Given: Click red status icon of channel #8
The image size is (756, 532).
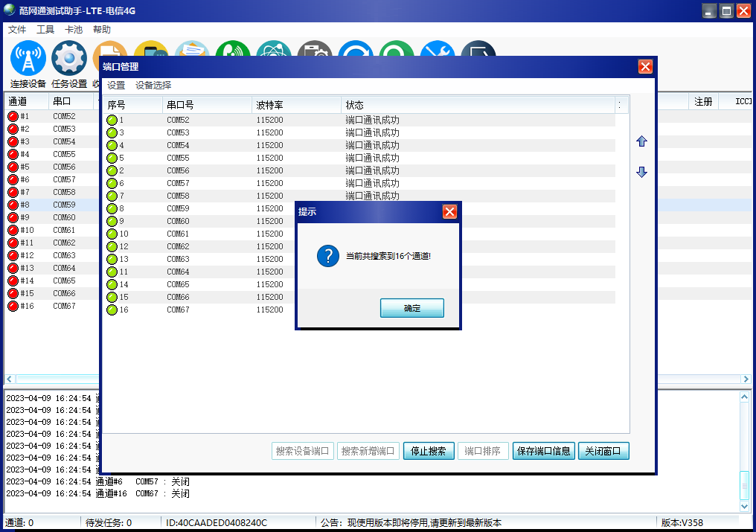Looking at the screenshot, I should pyautogui.click(x=13, y=205).
